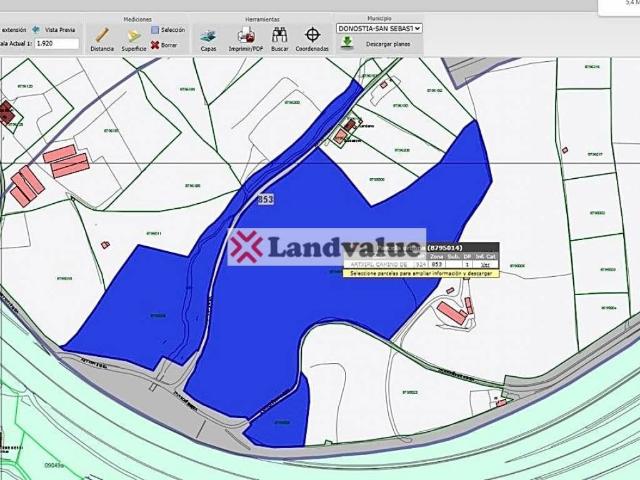Open Imprimir/PDF print tool
The height and width of the screenshot is (480, 640).
(246, 40)
